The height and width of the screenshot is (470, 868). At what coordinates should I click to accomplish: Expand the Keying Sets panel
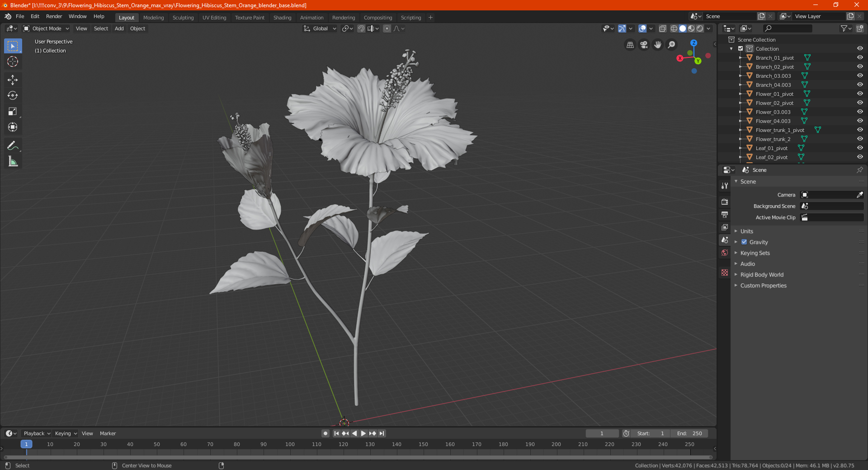(755, 253)
